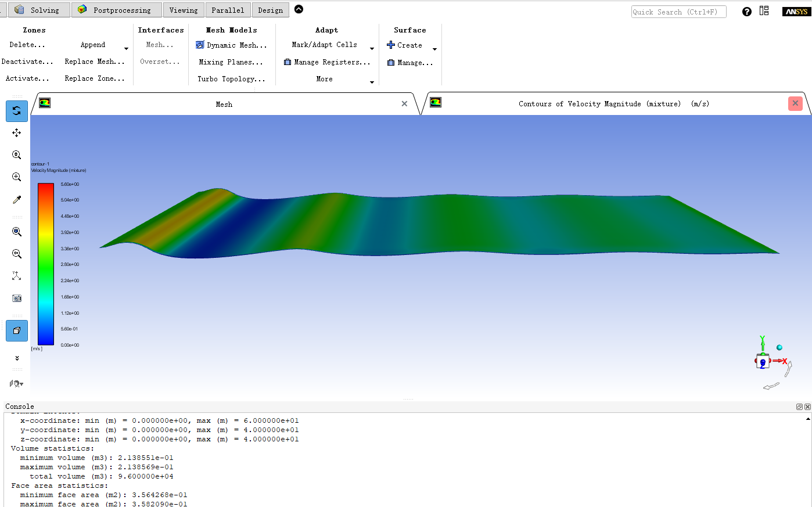812x507 pixels.
Task: Switch to the Postprocessing ribbon tab
Action: coord(116,10)
